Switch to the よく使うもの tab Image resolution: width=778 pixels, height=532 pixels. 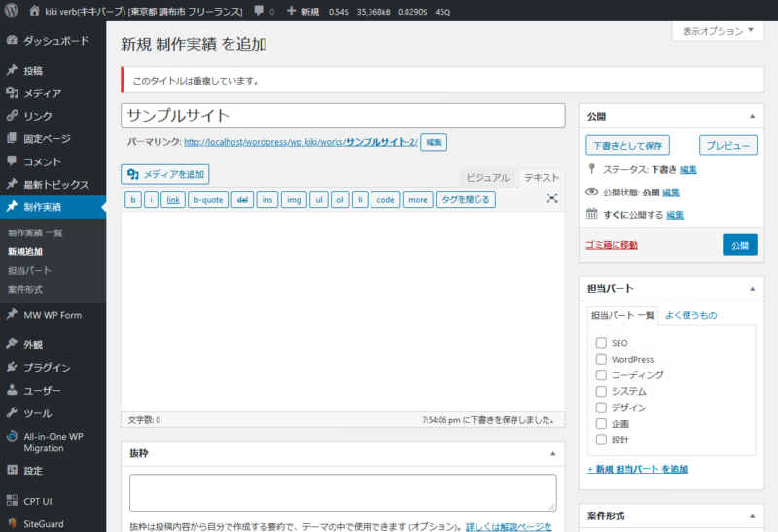pos(690,315)
